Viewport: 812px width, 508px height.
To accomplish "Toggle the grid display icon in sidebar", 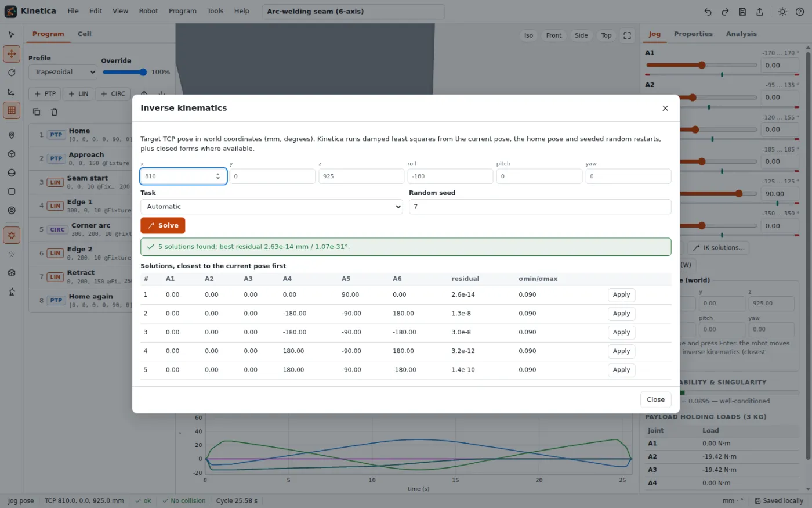I will click(12, 110).
